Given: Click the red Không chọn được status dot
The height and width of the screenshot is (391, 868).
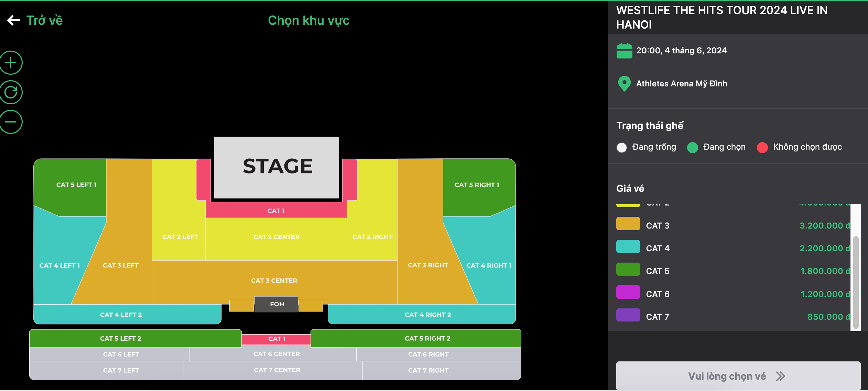Looking at the screenshot, I should point(762,147).
